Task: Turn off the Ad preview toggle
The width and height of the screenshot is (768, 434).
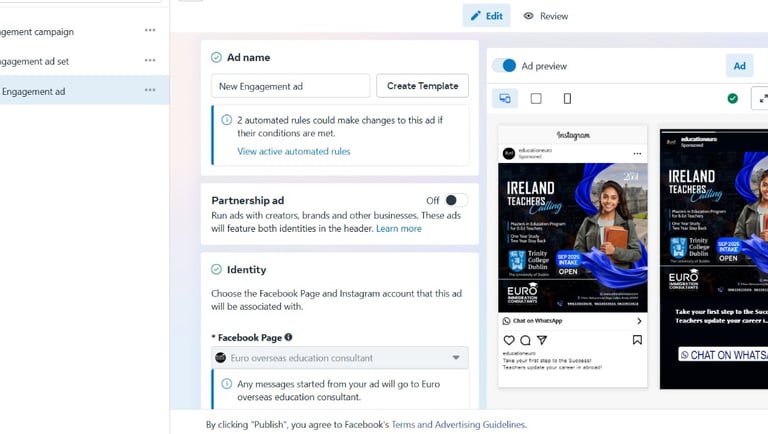Action: pyautogui.click(x=504, y=66)
